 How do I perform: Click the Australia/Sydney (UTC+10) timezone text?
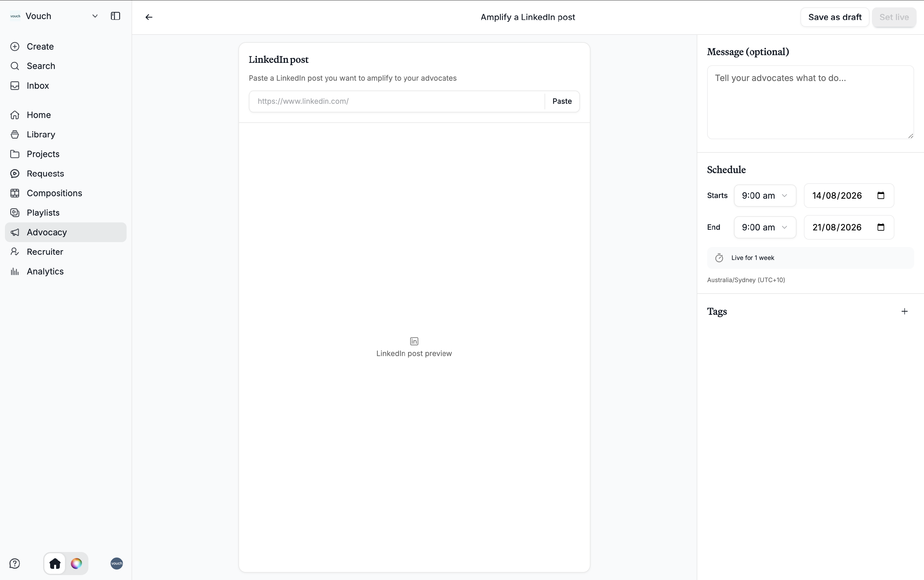coord(746,280)
